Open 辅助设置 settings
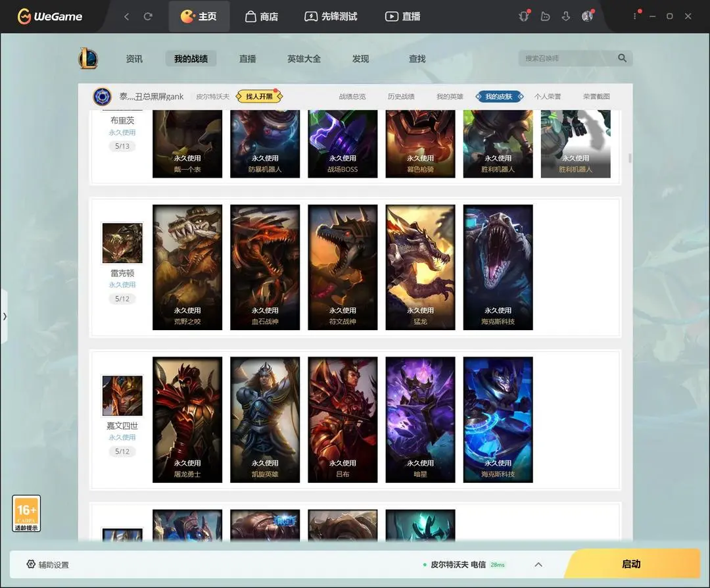 [47, 564]
